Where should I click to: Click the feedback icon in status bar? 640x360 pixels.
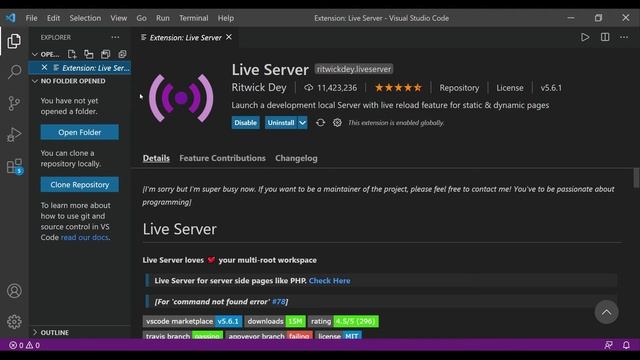609,345
